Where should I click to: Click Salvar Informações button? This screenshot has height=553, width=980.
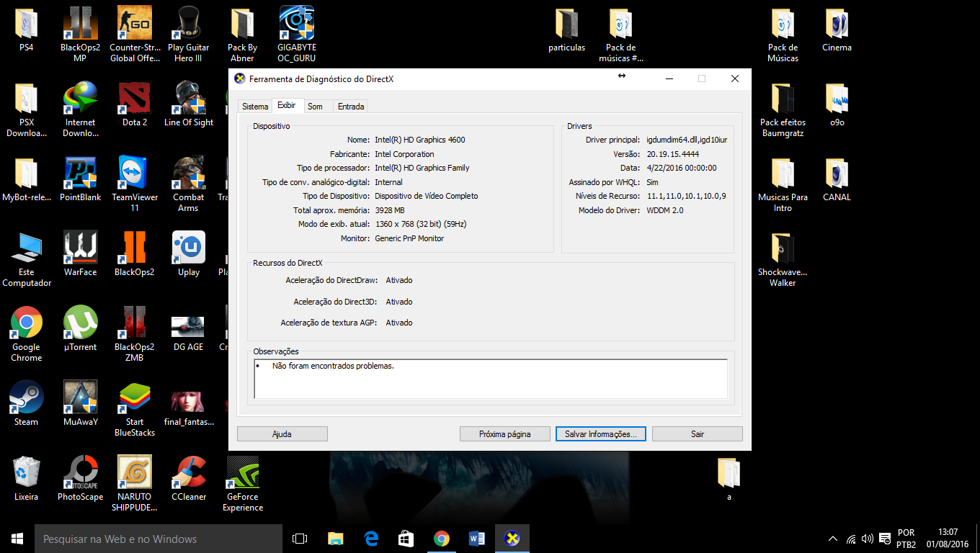click(x=601, y=434)
